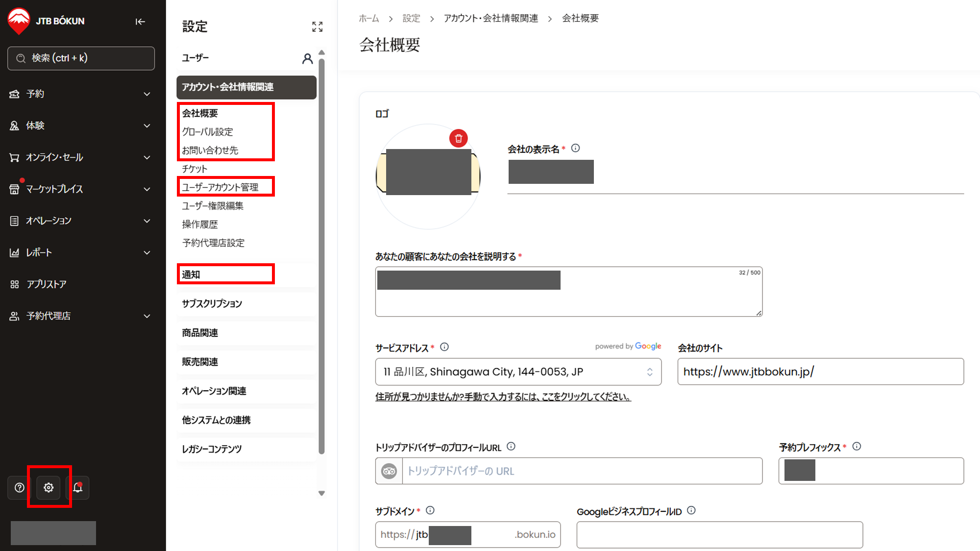Click the user profile icon beside ユーザー

pyautogui.click(x=307, y=59)
